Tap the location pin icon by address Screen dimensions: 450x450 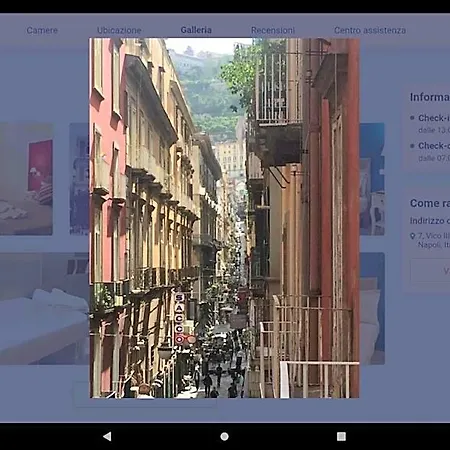click(413, 236)
